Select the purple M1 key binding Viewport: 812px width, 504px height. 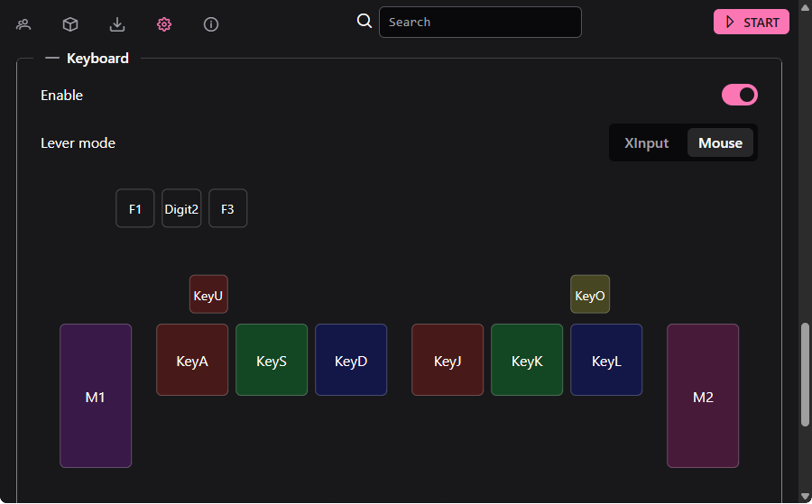tap(96, 396)
